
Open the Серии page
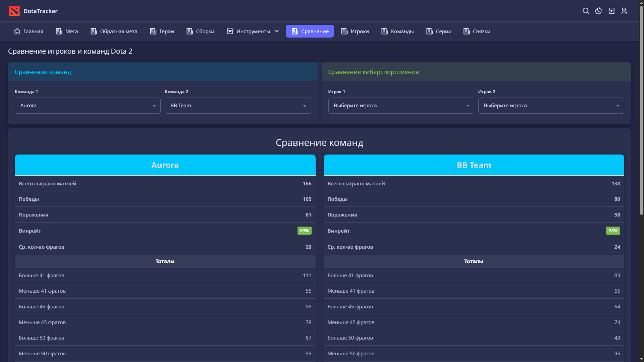click(439, 31)
